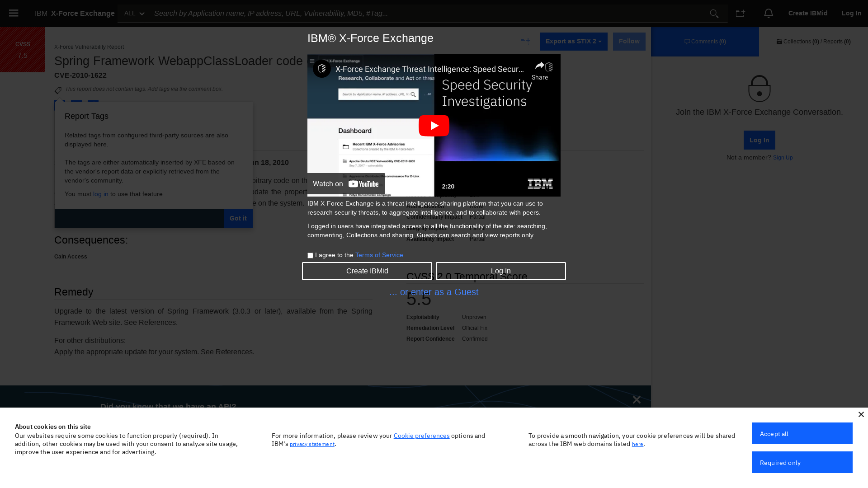
Task: Open the Export as STIX 2 dropdown
Action: point(574,42)
